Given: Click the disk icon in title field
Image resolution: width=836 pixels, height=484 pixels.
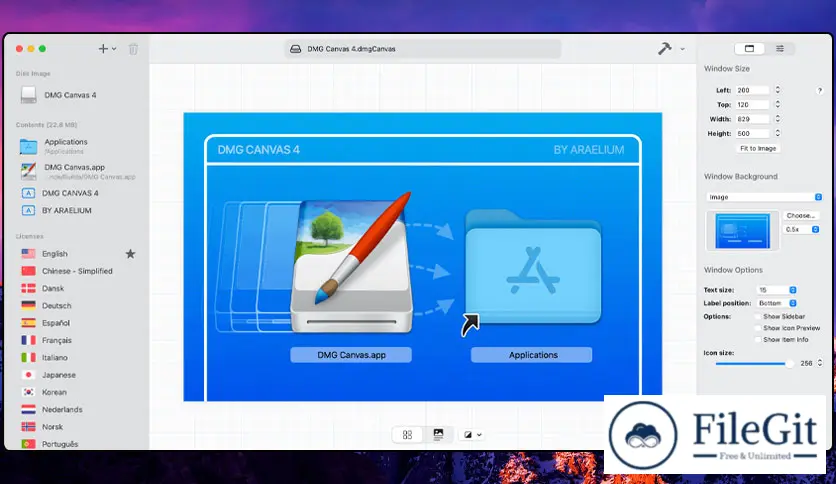Looking at the screenshot, I should pyautogui.click(x=295, y=49).
